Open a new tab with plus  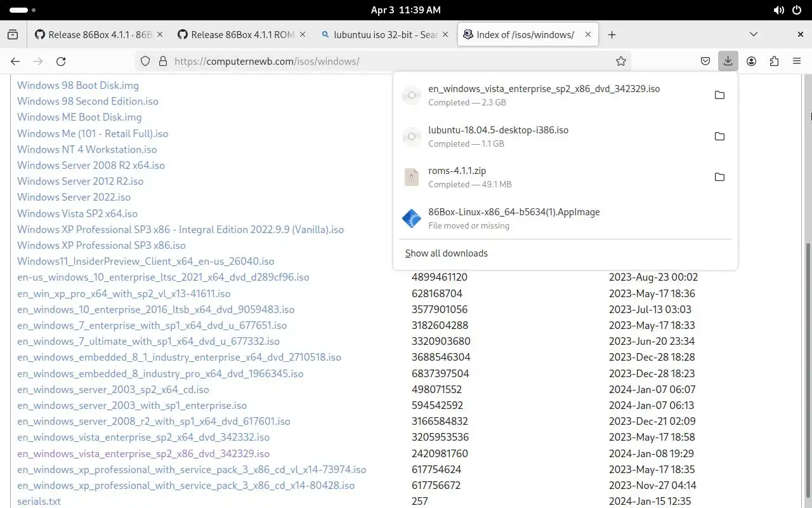point(612,34)
